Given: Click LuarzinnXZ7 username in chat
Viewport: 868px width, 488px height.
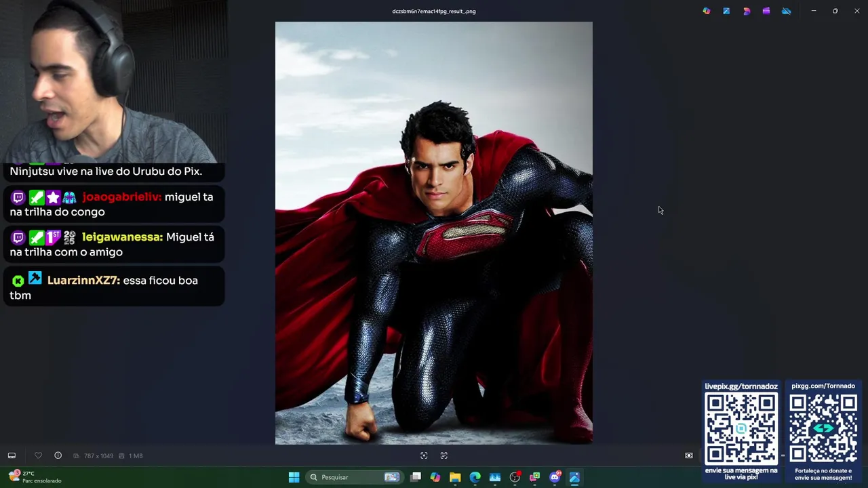Looking at the screenshot, I should (x=83, y=280).
